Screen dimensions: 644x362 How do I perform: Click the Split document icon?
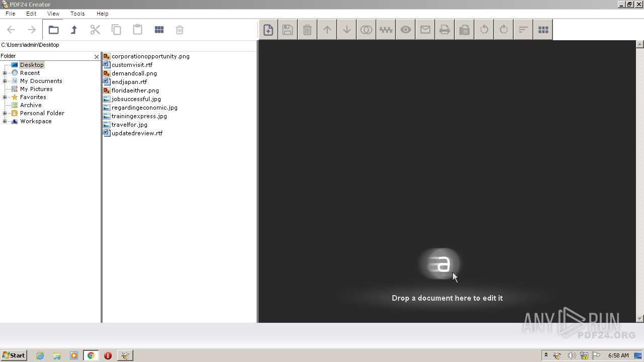pos(386,30)
